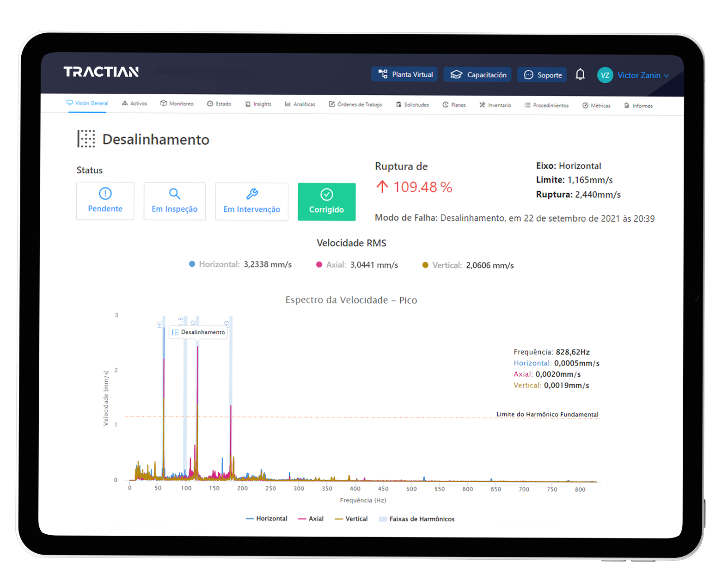Click the gold Vertical RMS dot
The image size is (728, 587).
[425, 265]
